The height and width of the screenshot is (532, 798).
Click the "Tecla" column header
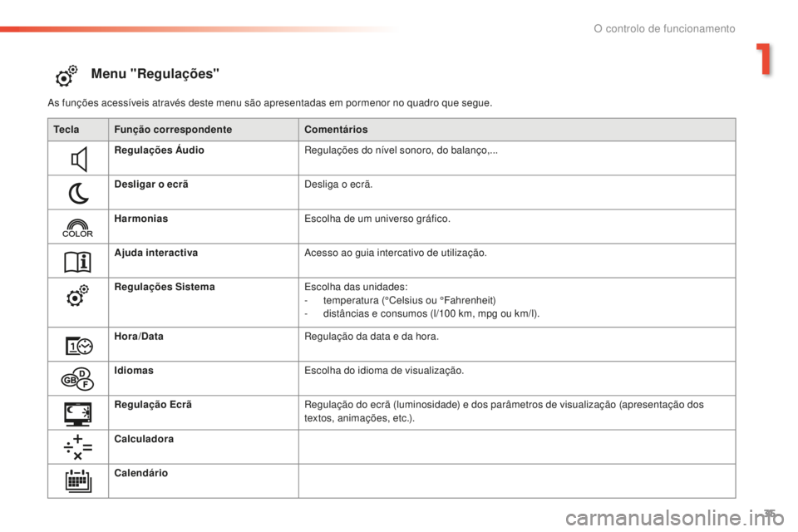[66, 130]
